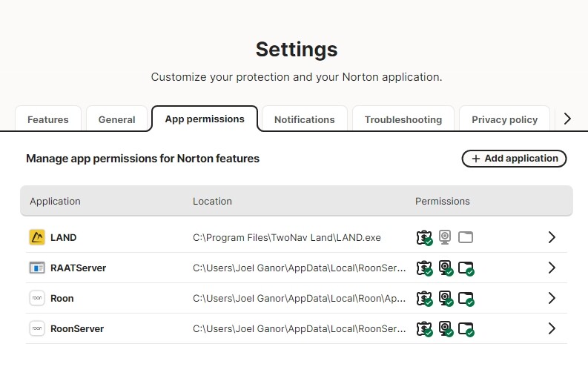Click the Roon app logo icon
588x381 pixels.
37,299
